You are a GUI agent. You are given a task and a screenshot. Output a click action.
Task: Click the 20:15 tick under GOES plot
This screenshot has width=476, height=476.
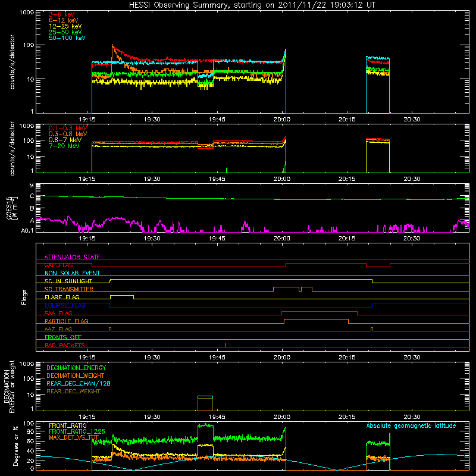(347, 239)
